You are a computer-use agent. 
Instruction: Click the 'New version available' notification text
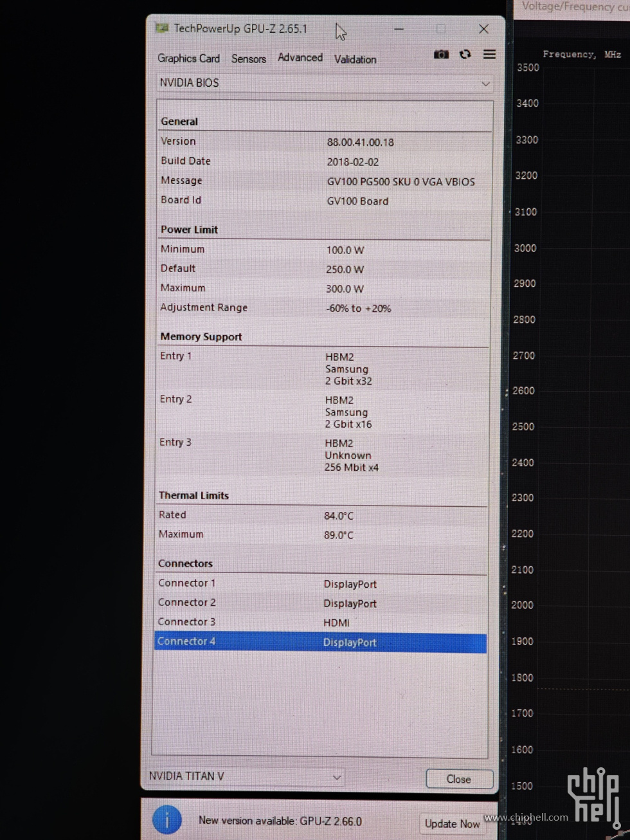pos(280,821)
